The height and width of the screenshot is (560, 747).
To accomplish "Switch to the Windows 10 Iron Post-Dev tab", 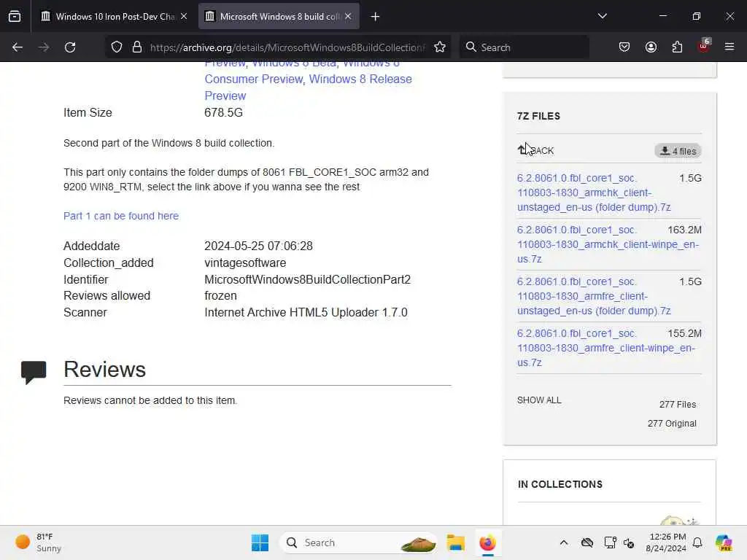I will [115, 16].
